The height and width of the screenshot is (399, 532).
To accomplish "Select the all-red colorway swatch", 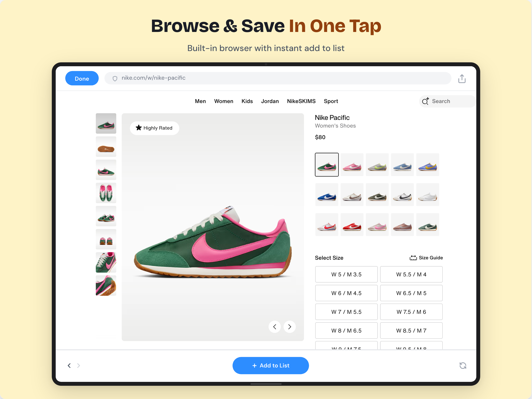I will coord(352,224).
